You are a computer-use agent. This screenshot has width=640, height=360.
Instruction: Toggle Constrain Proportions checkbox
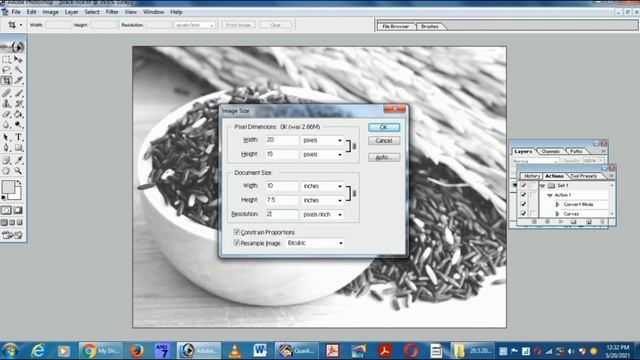[237, 232]
